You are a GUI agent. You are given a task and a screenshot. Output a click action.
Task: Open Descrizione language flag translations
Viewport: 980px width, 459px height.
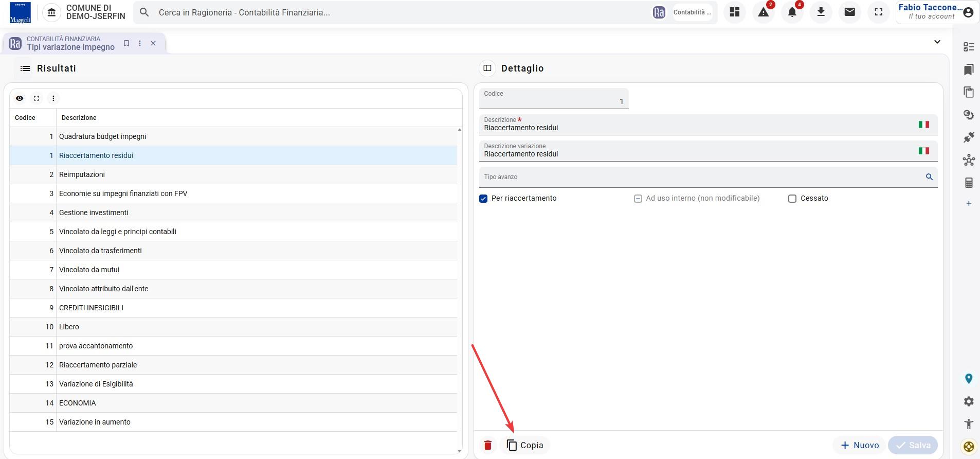coord(924,125)
